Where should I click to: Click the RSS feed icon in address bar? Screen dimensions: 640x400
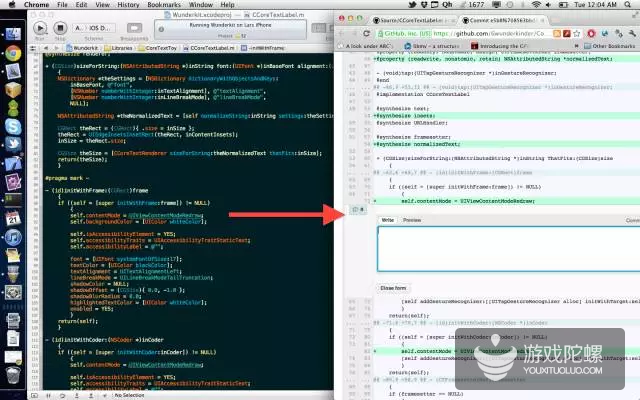click(557, 33)
